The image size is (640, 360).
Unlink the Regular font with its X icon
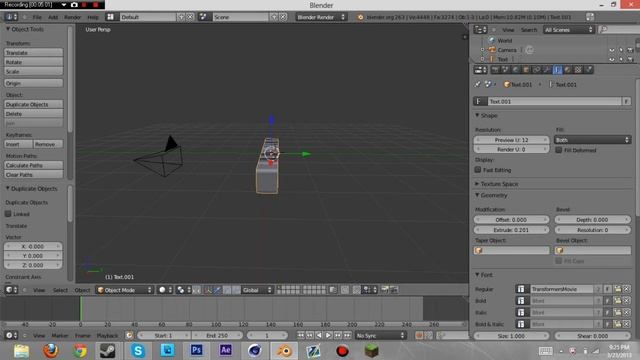coord(627,289)
